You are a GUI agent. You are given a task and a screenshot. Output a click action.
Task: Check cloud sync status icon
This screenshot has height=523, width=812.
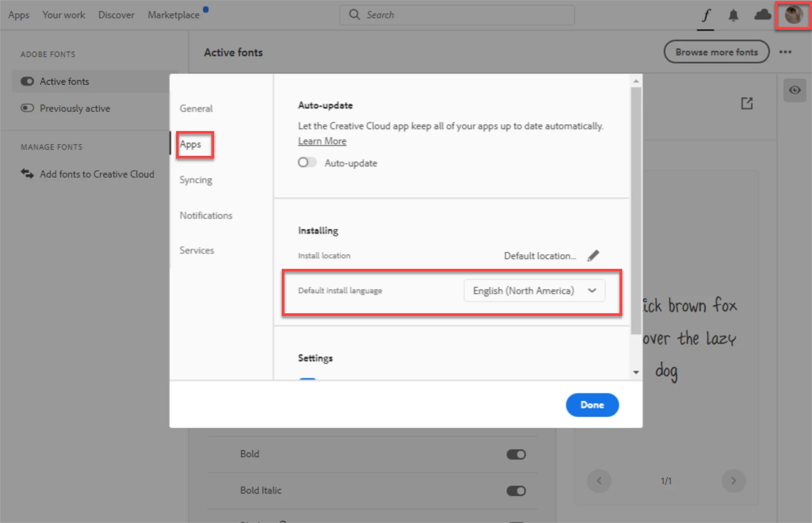coord(762,15)
